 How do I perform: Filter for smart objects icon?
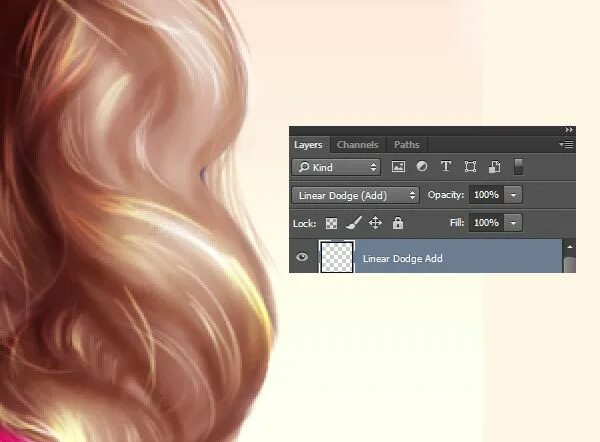[494, 167]
